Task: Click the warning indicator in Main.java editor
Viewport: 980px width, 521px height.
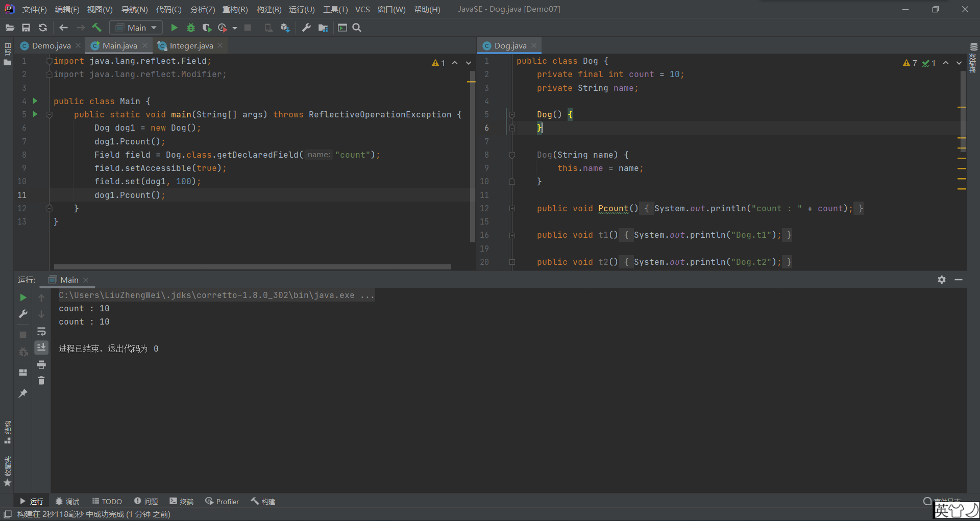Action: 438,63
